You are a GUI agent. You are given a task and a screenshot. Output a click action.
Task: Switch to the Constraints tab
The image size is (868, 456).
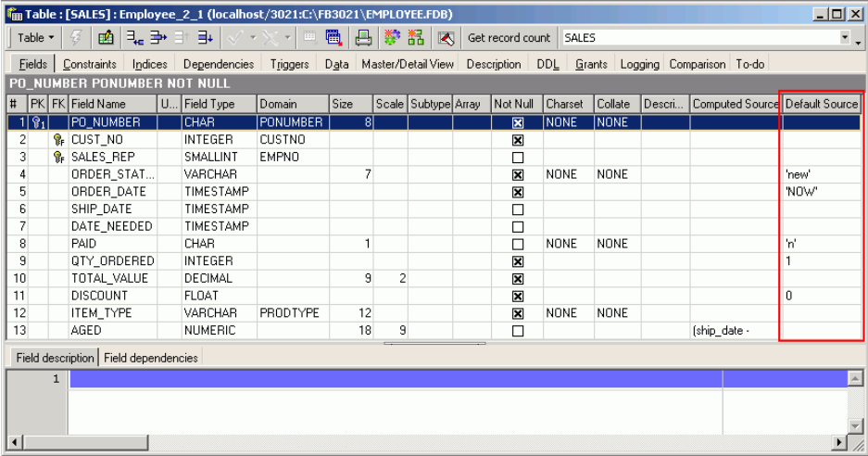(89, 64)
